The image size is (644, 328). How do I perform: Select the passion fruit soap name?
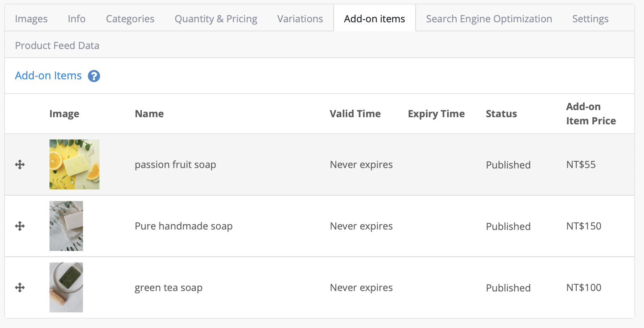[x=175, y=164]
